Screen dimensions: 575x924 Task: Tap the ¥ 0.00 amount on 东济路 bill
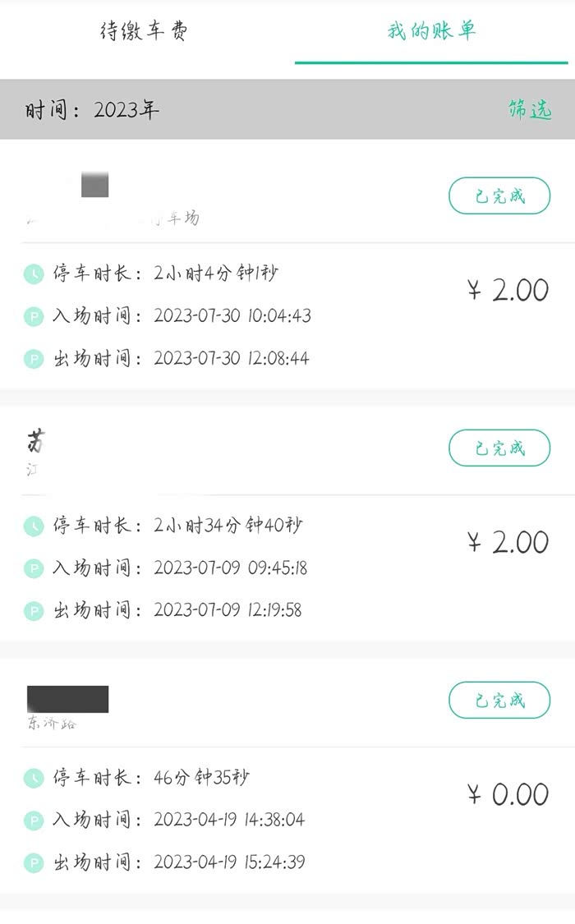[x=508, y=795]
